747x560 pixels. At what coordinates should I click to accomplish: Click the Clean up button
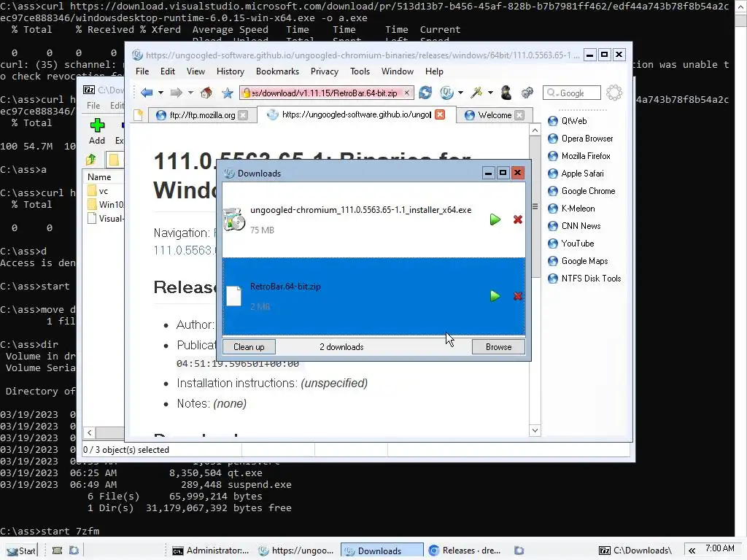[249, 347]
